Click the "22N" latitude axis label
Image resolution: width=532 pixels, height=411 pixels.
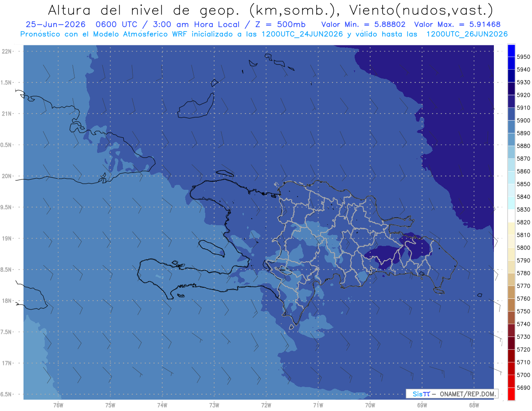click(7, 51)
